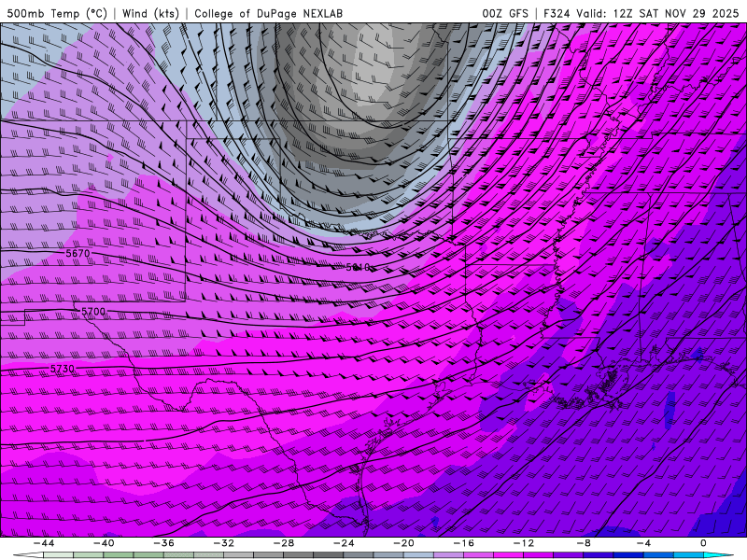Screen dimensions: 747x560
Task: Click 'F324 Valid: 12Z SAT NOV 29 2025'
Action: coord(641,13)
